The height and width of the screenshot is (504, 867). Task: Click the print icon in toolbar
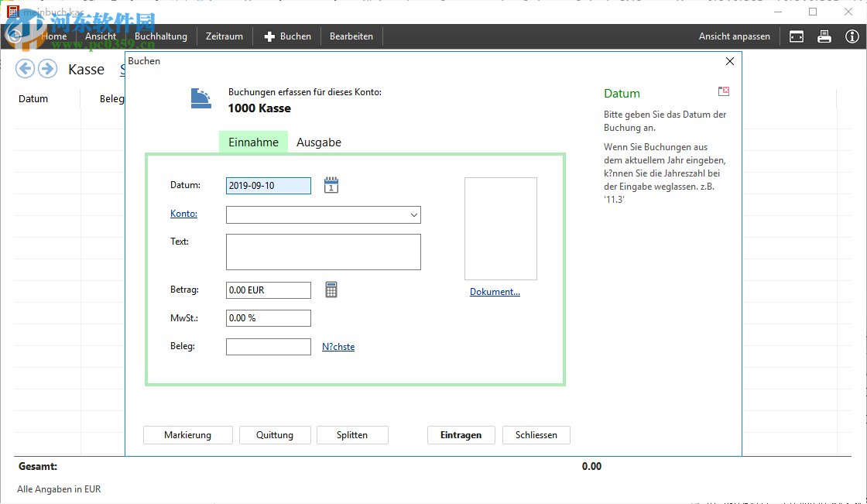tap(824, 36)
